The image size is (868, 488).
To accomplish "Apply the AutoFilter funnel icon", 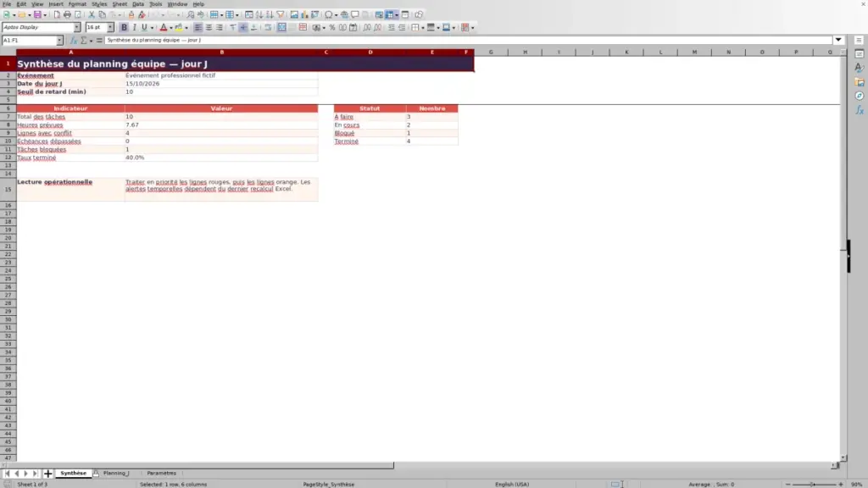I will point(280,15).
